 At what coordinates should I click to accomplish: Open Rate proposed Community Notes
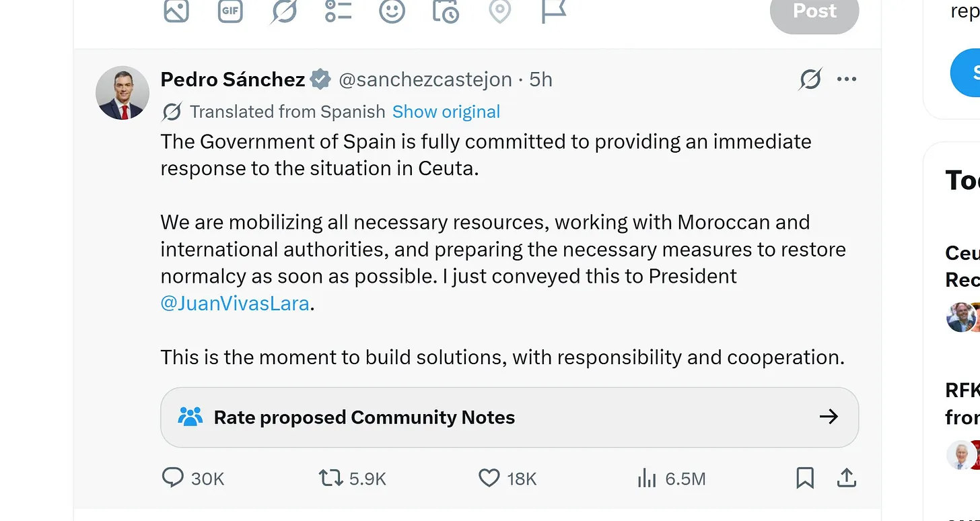(510, 417)
